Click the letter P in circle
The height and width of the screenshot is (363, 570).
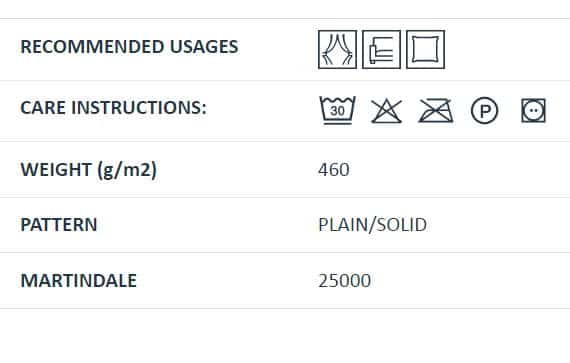tap(485, 111)
